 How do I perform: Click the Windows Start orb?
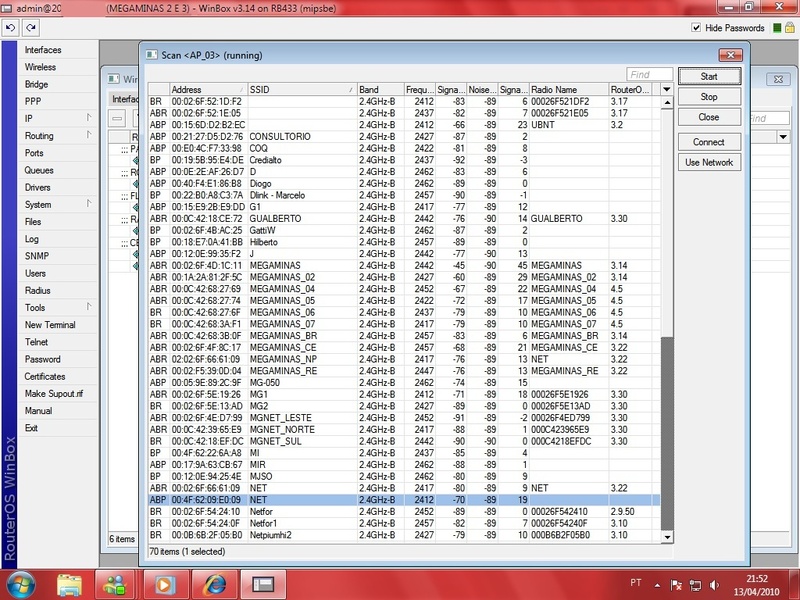pos(22,582)
